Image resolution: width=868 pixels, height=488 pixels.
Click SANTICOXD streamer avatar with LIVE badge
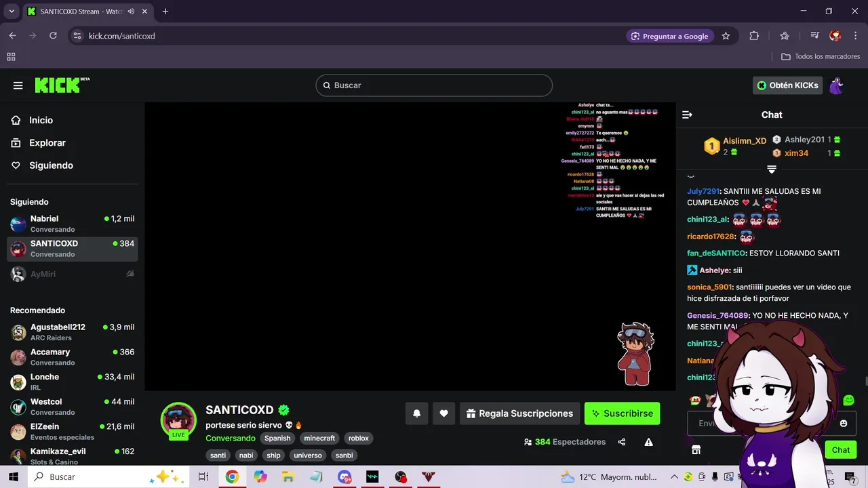tap(178, 420)
